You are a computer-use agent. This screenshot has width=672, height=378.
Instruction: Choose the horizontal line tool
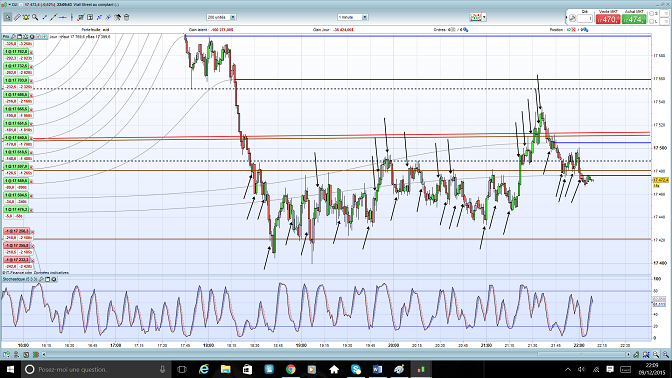(x=63, y=17)
